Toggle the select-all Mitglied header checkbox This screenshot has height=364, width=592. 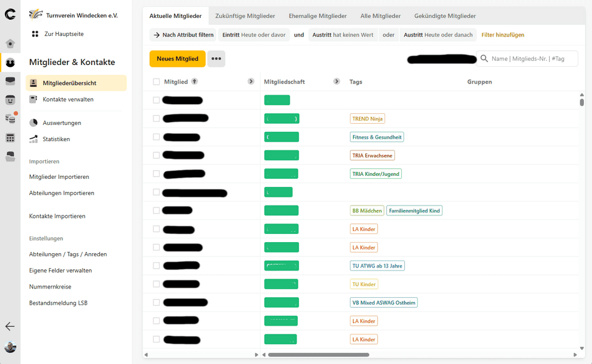[x=156, y=82]
